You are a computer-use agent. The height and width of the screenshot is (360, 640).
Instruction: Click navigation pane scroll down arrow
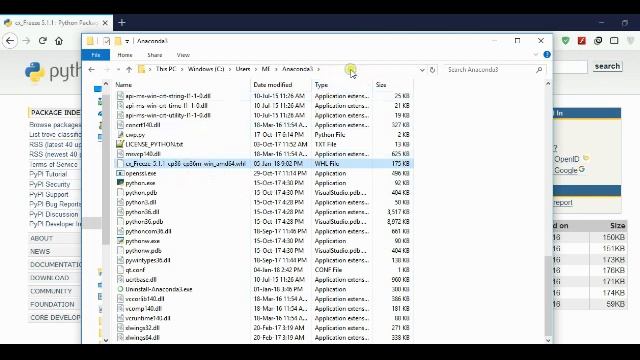click(x=106, y=340)
